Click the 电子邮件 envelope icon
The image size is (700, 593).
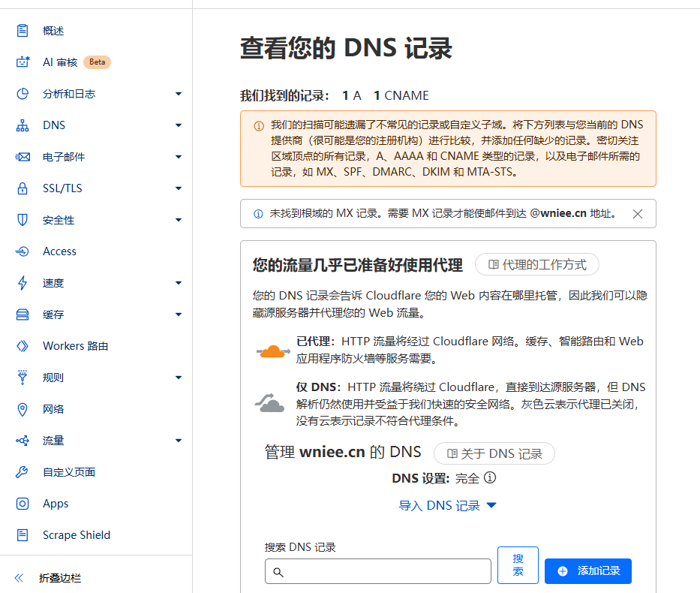pyautogui.click(x=23, y=157)
